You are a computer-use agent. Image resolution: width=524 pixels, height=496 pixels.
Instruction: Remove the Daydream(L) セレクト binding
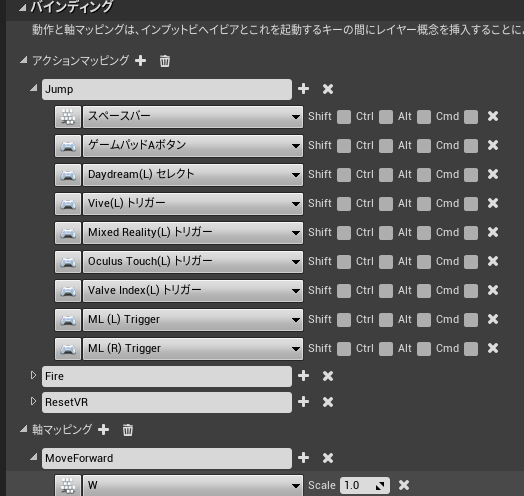pos(493,174)
